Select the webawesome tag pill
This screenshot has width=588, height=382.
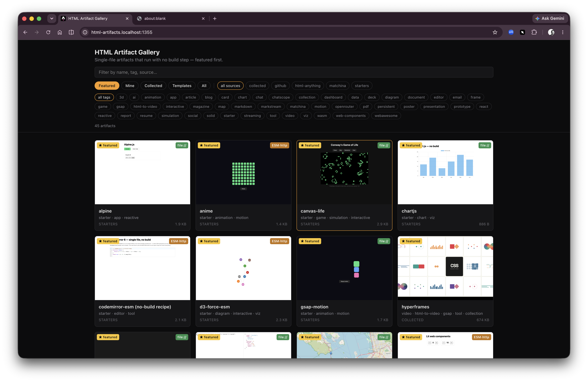(386, 116)
